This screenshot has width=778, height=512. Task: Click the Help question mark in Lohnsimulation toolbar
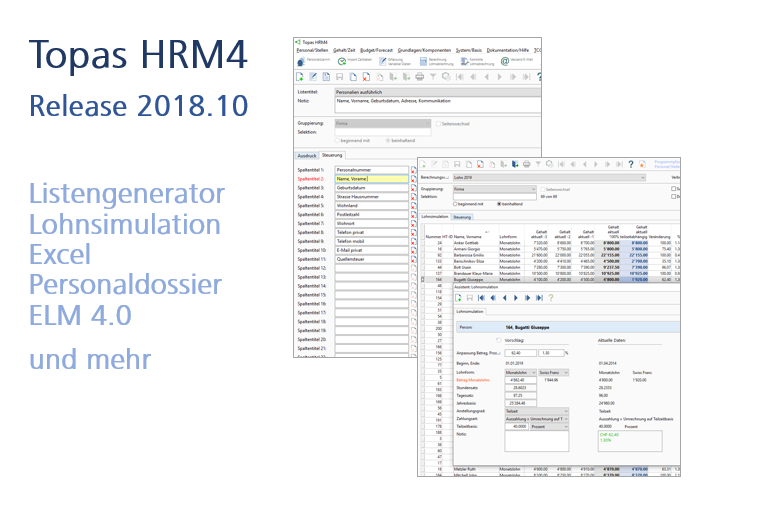pos(631,164)
